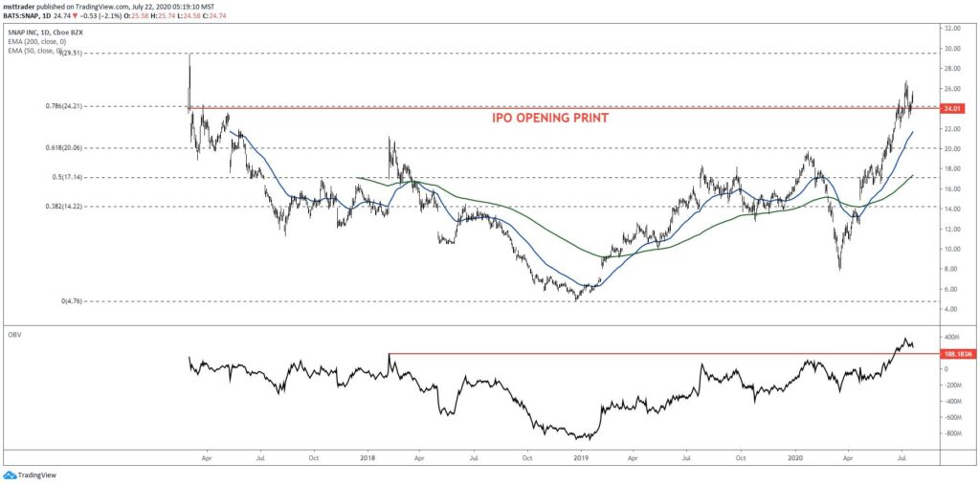Click the msttrader published on TradingView.com text
The width and height of the screenshot is (980, 485).
coord(73,5)
